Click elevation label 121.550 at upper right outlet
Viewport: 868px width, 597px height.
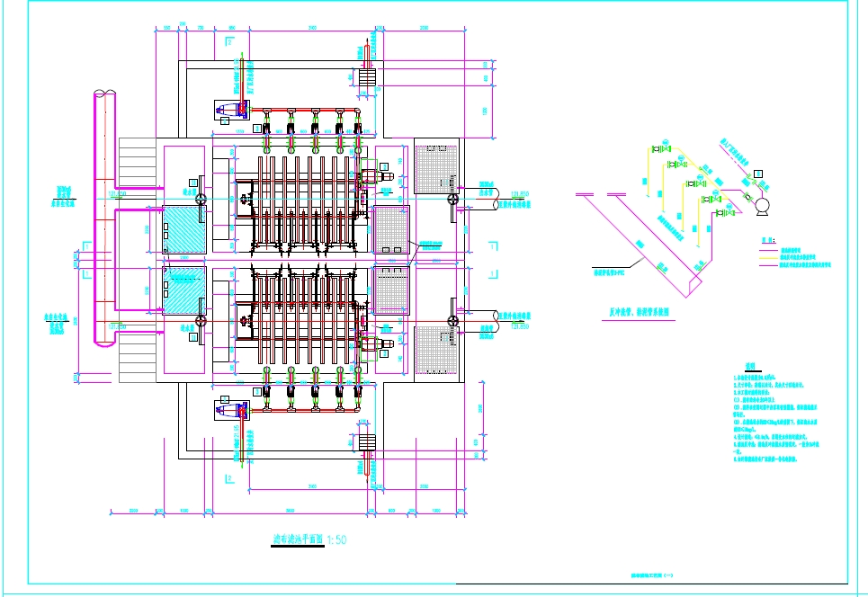click(x=520, y=194)
